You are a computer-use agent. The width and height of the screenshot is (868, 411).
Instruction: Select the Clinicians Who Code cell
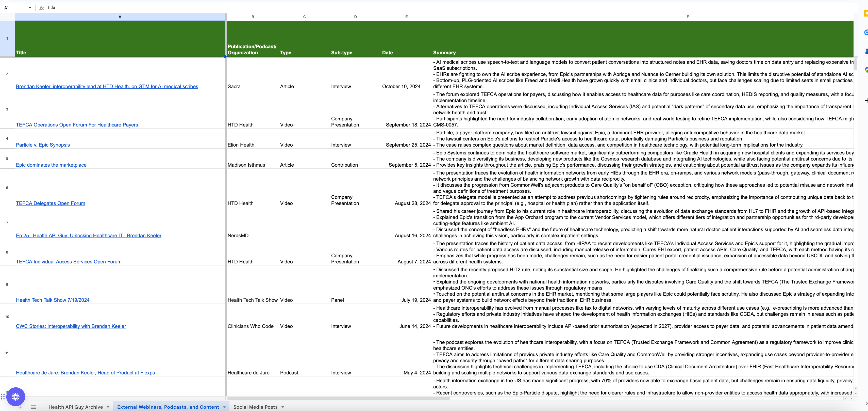pos(253,317)
